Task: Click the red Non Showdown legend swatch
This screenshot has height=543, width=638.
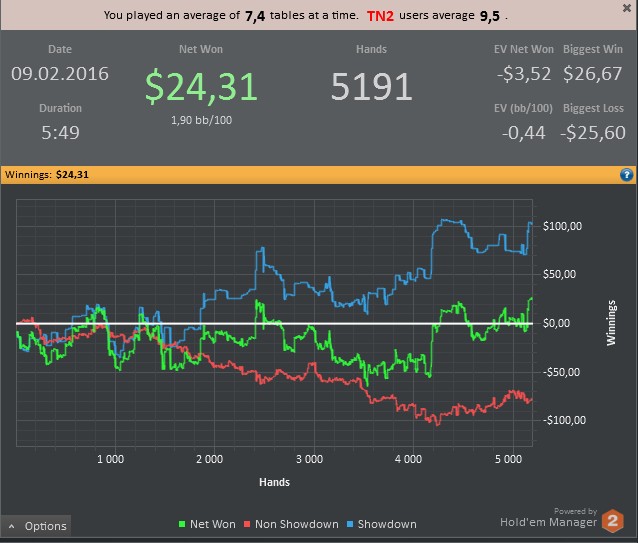Action: [x=247, y=524]
